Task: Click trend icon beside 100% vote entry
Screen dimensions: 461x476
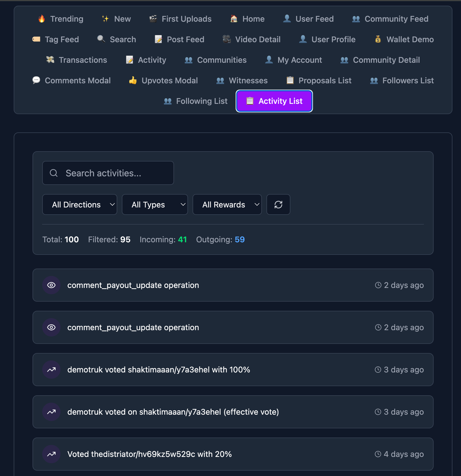Action: click(52, 370)
